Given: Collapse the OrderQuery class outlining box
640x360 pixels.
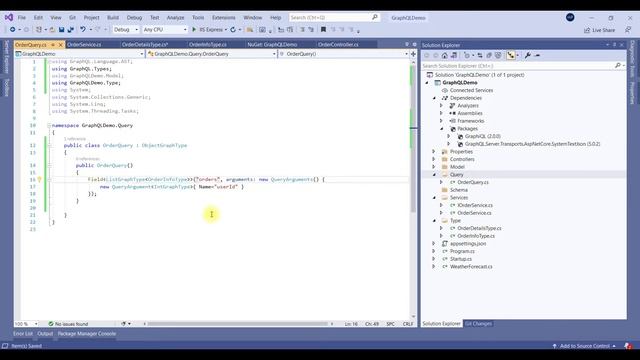Looking at the screenshot, I should [49, 145].
